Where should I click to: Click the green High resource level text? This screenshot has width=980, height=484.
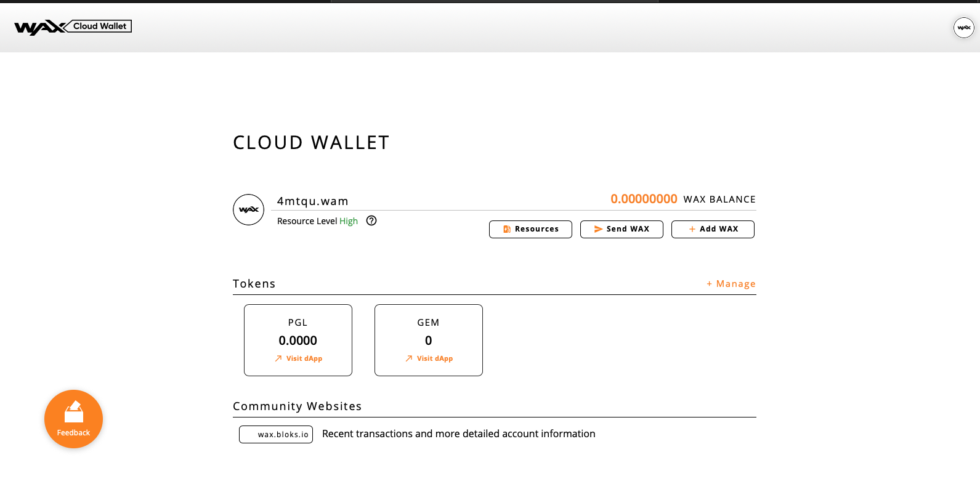click(x=349, y=221)
